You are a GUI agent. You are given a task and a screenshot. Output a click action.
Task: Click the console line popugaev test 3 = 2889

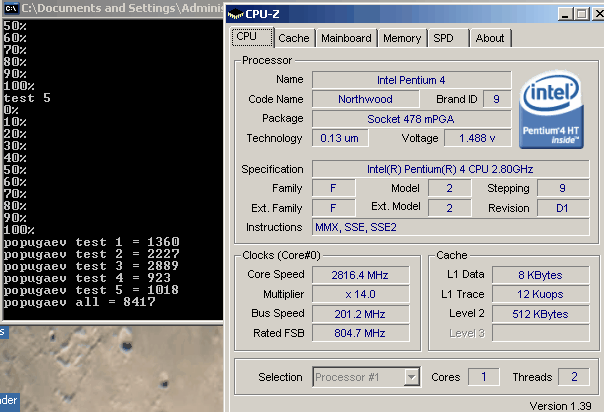(91, 266)
